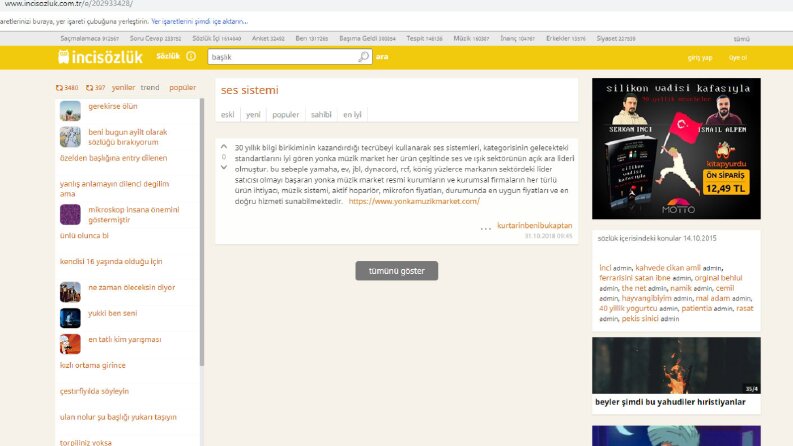The height and width of the screenshot is (446, 793).
Task: Downvote the ses sistemi entry
Action: pyautogui.click(x=224, y=167)
